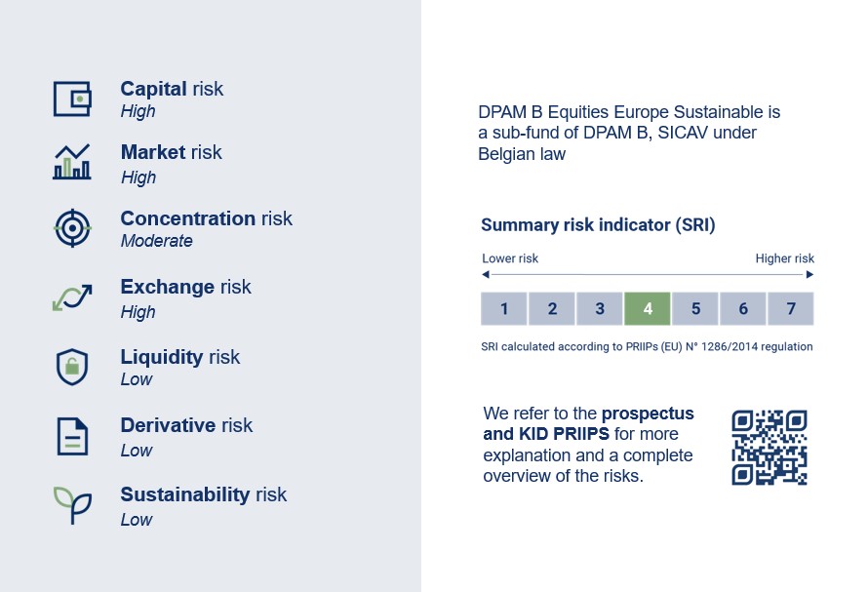Click risk level 5 box
Screen dimensions: 868x592
pos(695,309)
